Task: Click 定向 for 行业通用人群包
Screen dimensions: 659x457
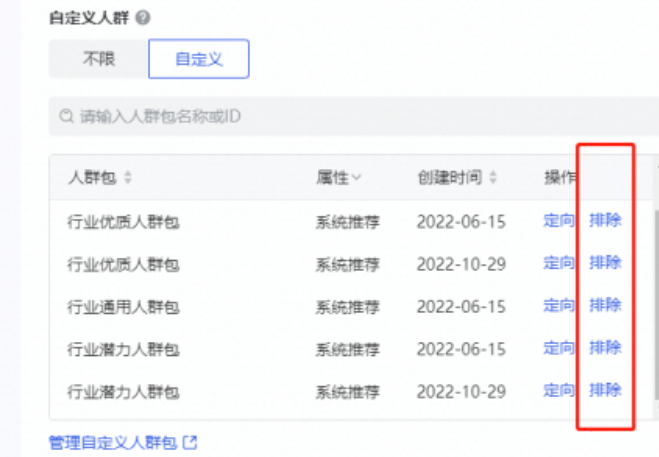Action: pos(559,305)
